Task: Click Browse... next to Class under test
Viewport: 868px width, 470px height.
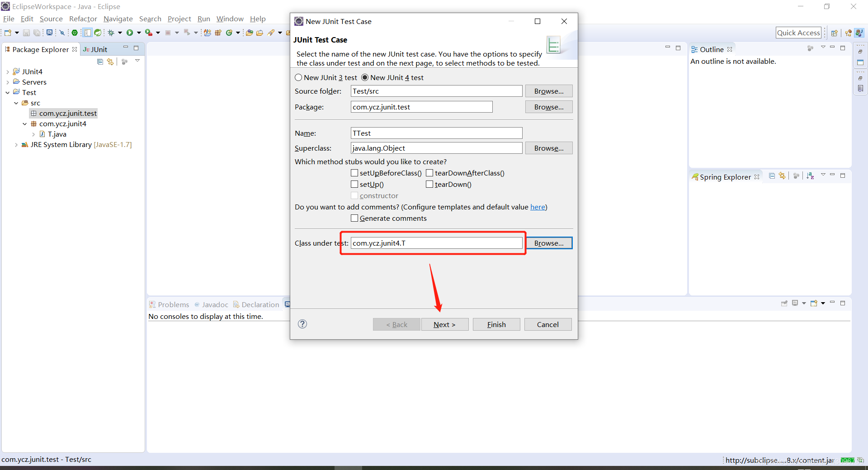Action: click(549, 243)
